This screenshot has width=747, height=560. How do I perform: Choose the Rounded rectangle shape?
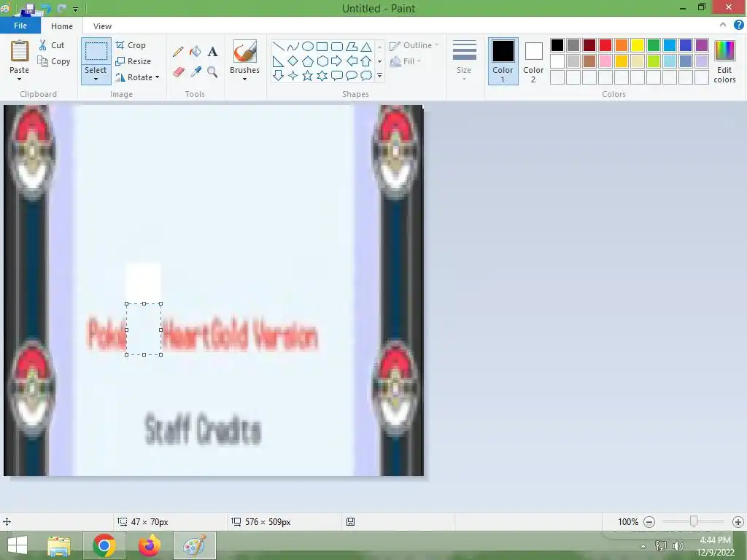tap(337, 46)
